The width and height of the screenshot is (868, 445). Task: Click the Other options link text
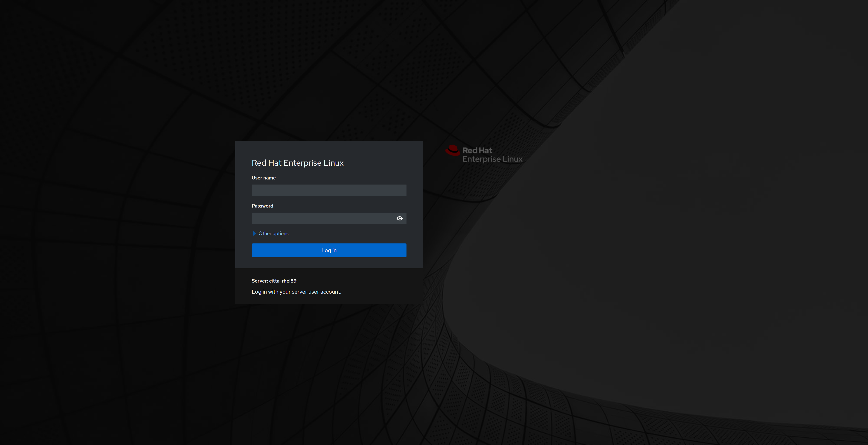pyautogui.click(x=273, y=234)
